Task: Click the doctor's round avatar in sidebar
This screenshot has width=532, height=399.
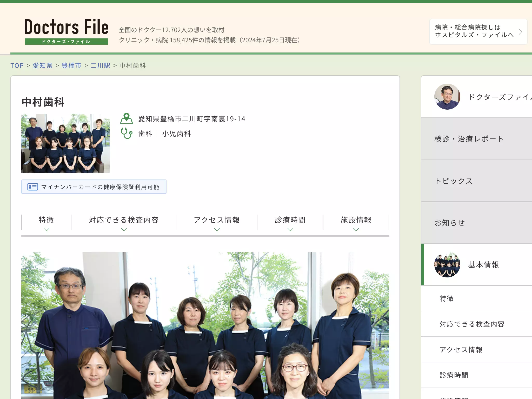Action: tap(447, 97)
